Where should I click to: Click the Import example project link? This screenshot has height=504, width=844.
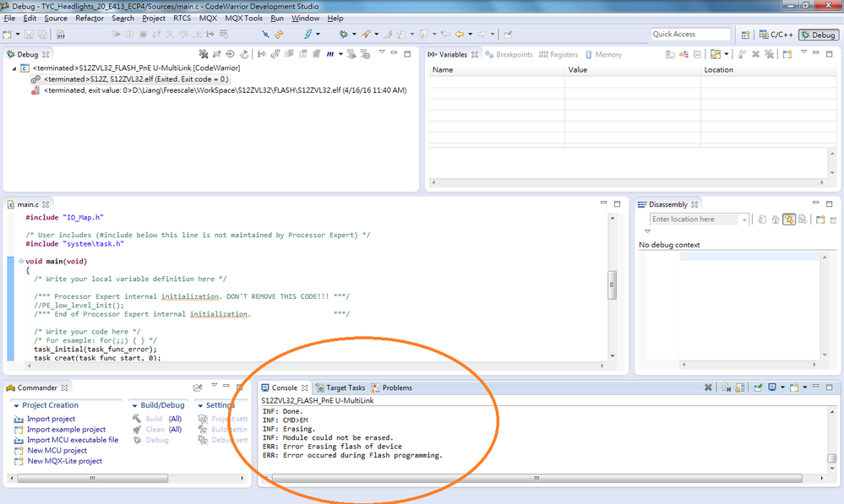pos(66,429)
